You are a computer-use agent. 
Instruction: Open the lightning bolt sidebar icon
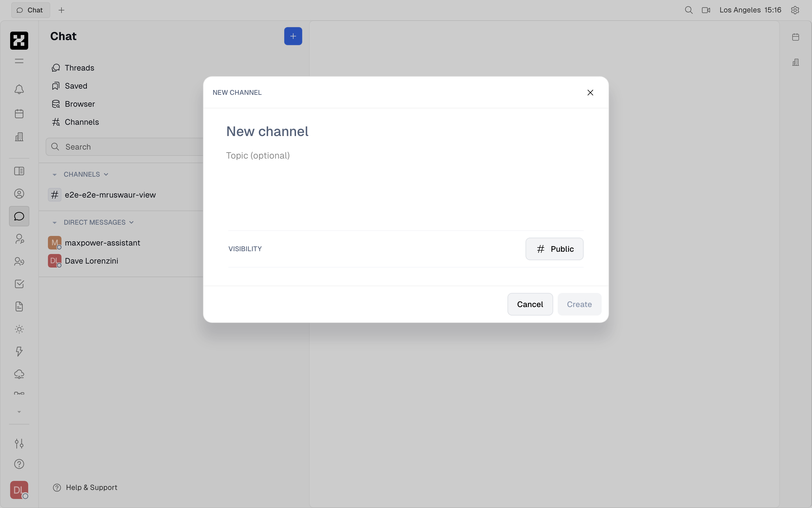[19, 351]
